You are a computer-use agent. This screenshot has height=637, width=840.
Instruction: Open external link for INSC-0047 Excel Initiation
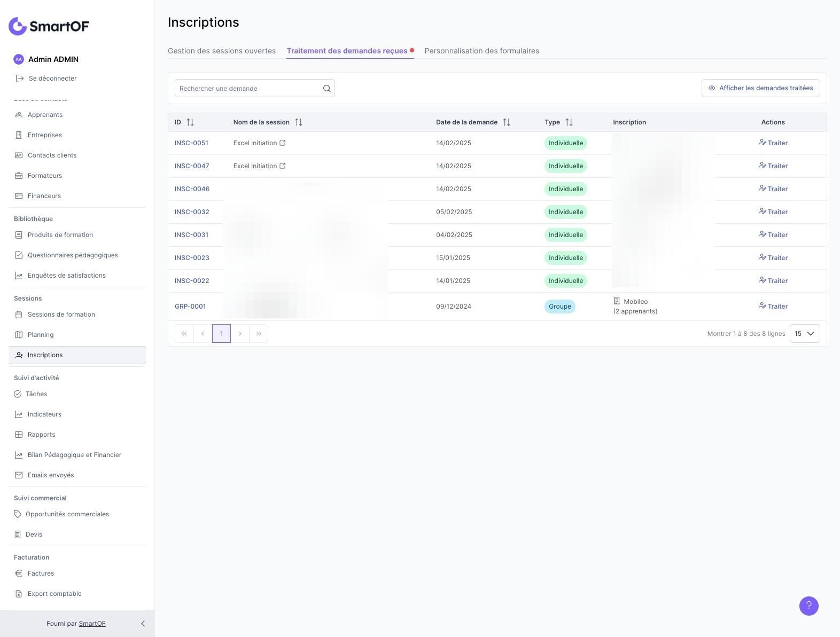(283, 166)
